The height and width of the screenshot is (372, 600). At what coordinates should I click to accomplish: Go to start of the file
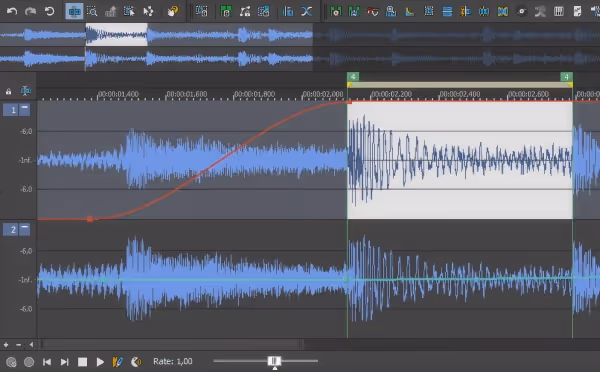coord(47,362)
